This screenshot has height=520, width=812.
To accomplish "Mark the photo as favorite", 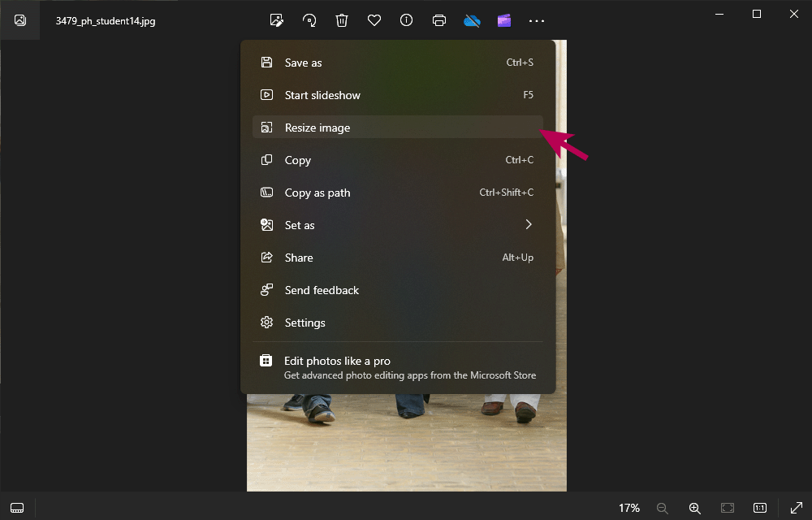I will coord(374,20).
